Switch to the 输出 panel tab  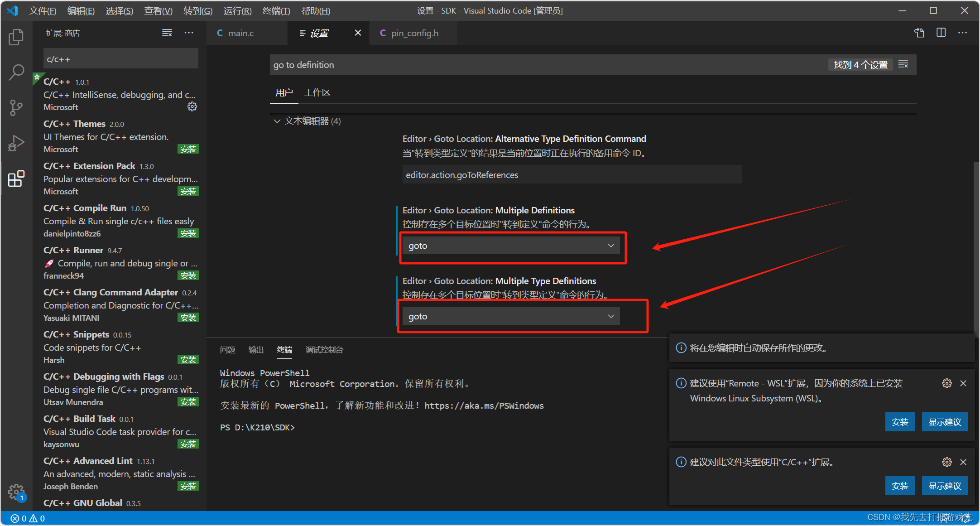coord(256,350)
